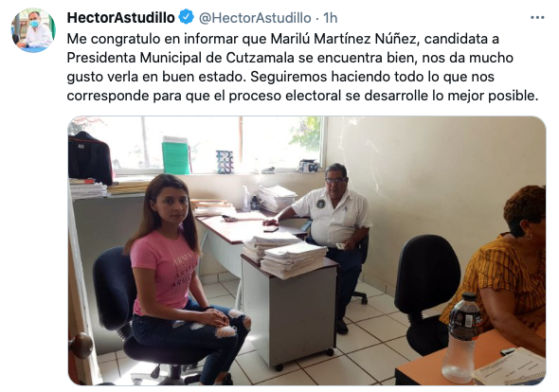Click the black jacket hanging by window
This screenshot has height=392, width=559.
(x=90, y=157)
